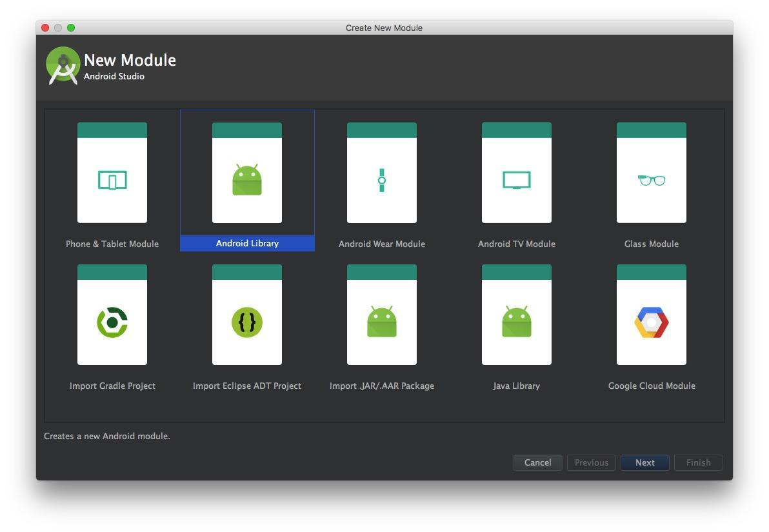The image size is (769, 532).
Task: Click the disabled Finish button
Action: tap(699, 462)
